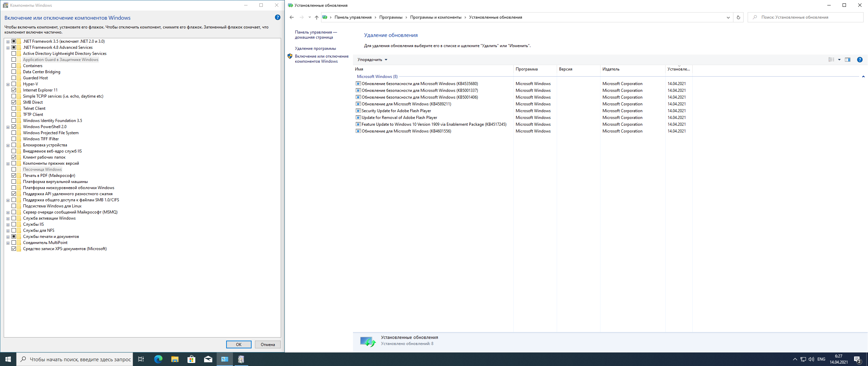The width and height of the screenshot is (868, 366).
Task: Click the Back arrow in Installed Updates
Action: [x=292, y=17]
